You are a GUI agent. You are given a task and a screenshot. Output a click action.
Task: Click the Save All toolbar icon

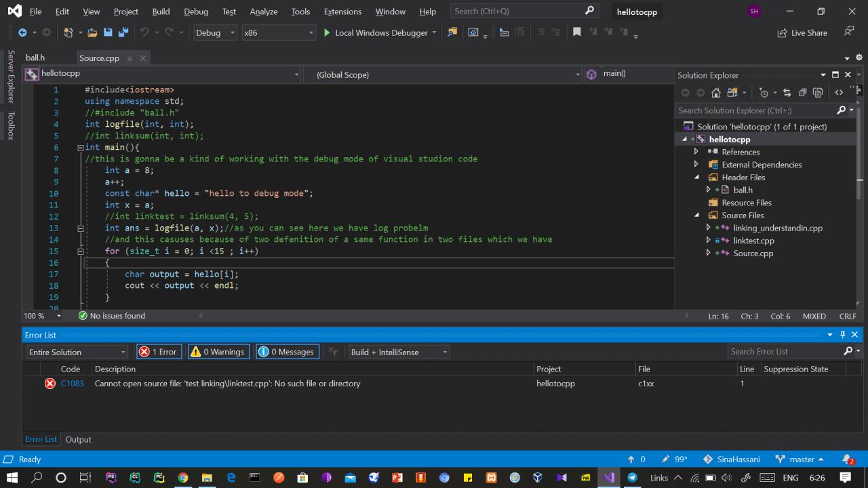click(124, 32)
